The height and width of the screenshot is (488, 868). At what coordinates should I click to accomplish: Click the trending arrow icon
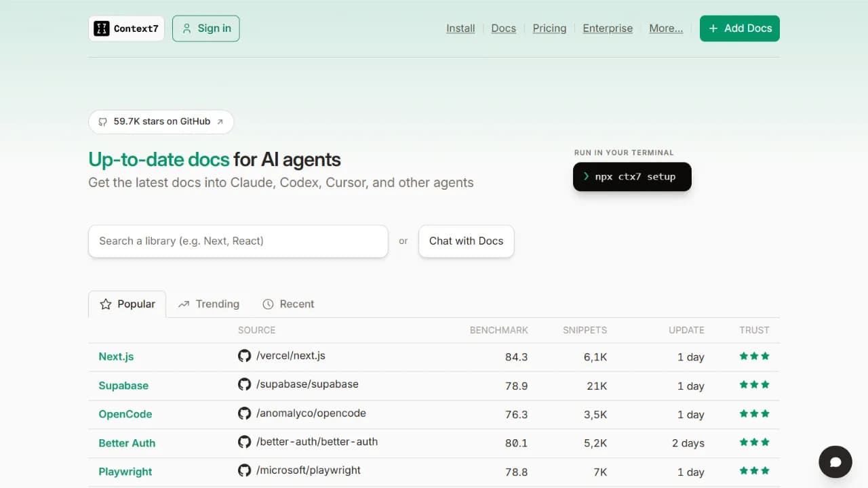click(183, 304)
